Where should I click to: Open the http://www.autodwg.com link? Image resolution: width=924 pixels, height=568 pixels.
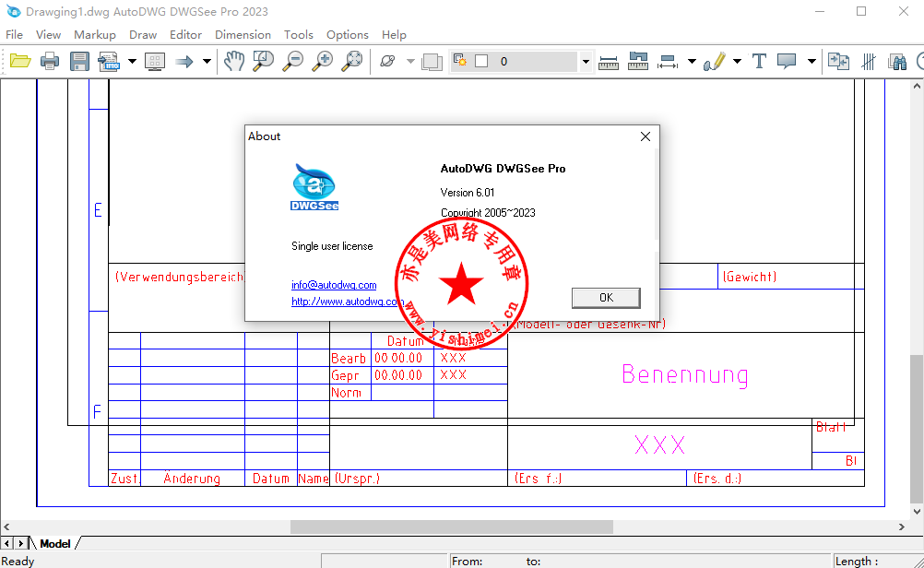coord(347,302)
